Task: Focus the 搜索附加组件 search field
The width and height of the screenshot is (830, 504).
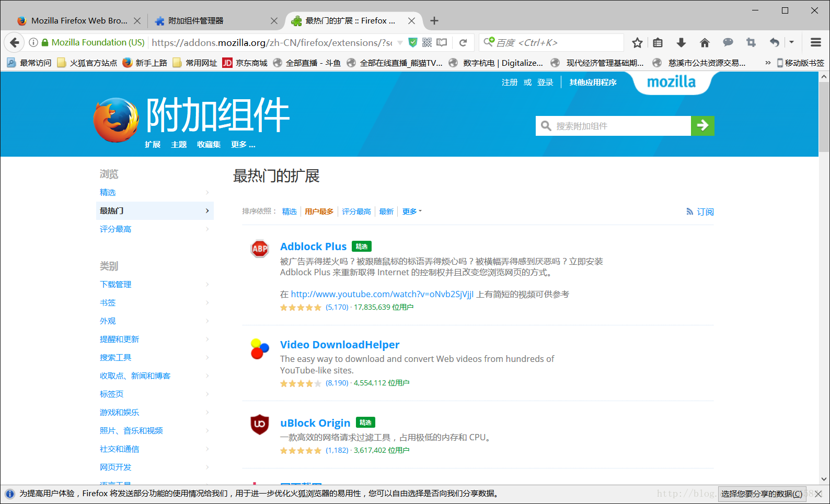Action: click(613, 125)
